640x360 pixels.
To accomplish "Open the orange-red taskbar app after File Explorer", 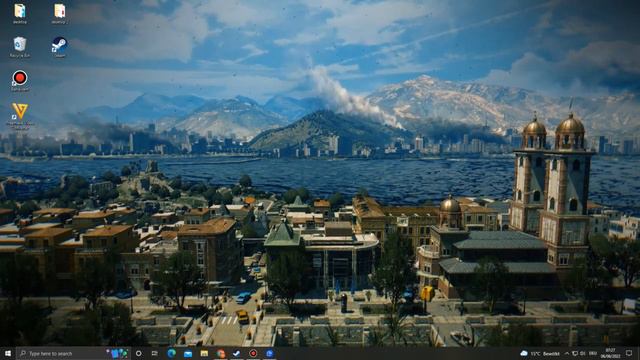I will [x=221, y=353].
